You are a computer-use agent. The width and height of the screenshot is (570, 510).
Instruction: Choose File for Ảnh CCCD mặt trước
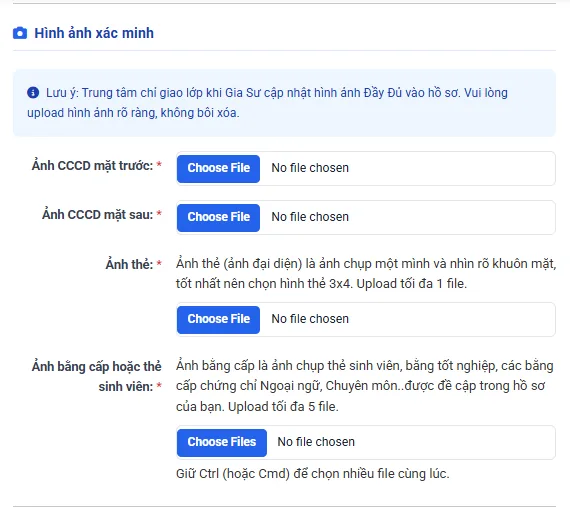tap(218, 169)
